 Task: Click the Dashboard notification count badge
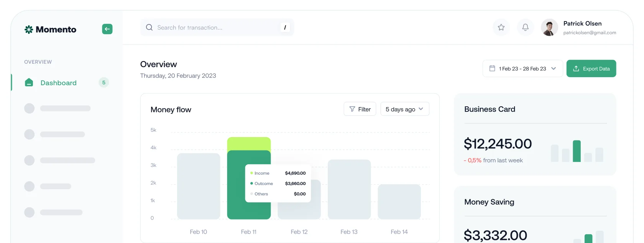pos(103,83)
